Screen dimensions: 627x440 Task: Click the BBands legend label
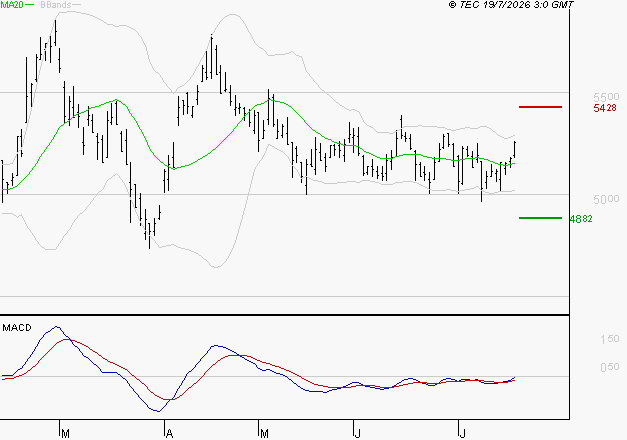click(x=56, y=5)
